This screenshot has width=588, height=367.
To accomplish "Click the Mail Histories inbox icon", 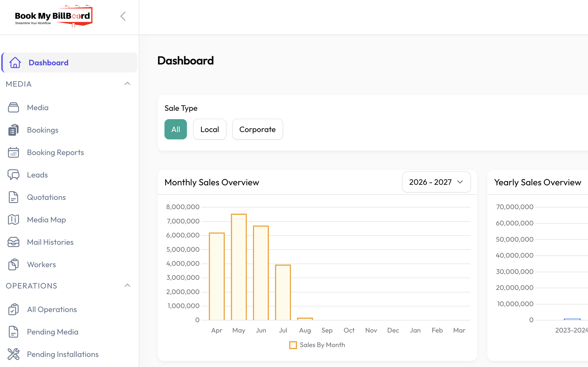I will tap(13, 242).
